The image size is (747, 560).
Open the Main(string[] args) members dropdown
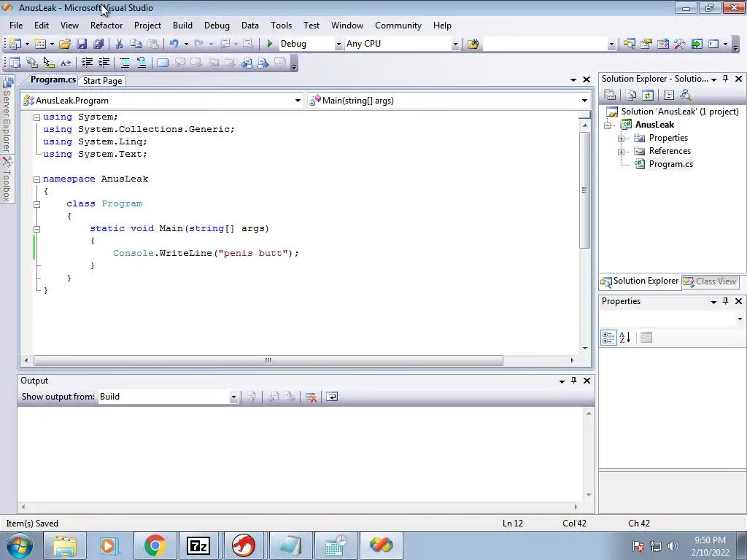pos(584,101)
